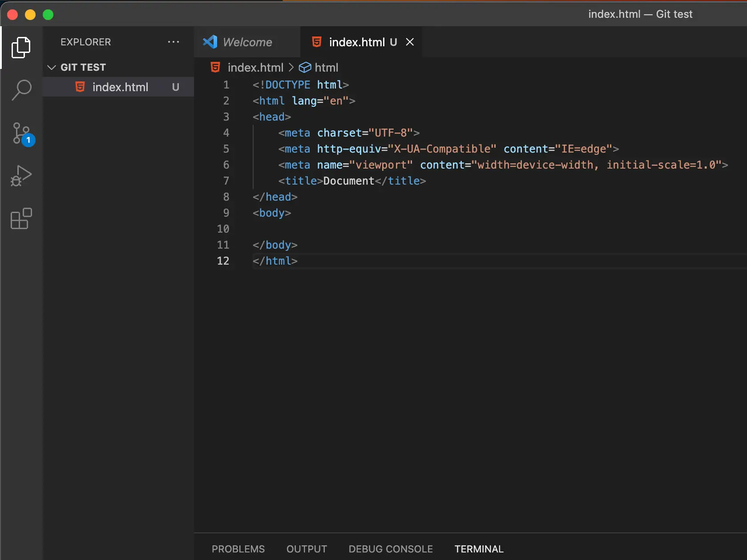Open the Explorer icon in activity bar

(x=21, y=48)
